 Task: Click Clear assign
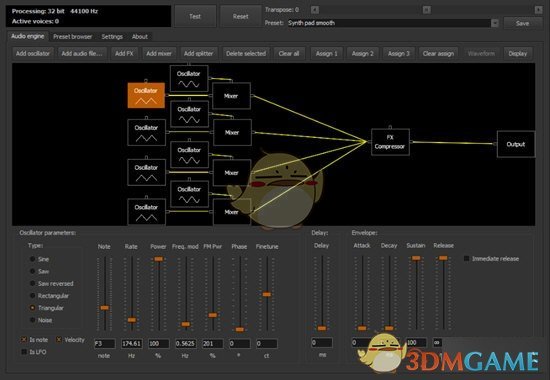click(438, 53)
